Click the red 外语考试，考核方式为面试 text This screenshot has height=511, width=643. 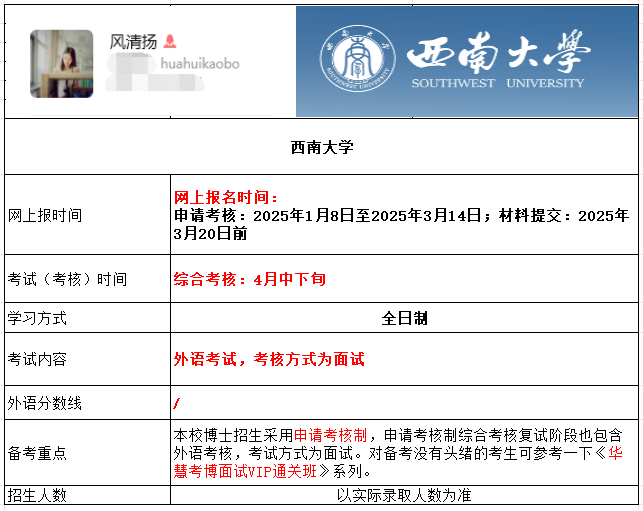(x=269, y=359)
